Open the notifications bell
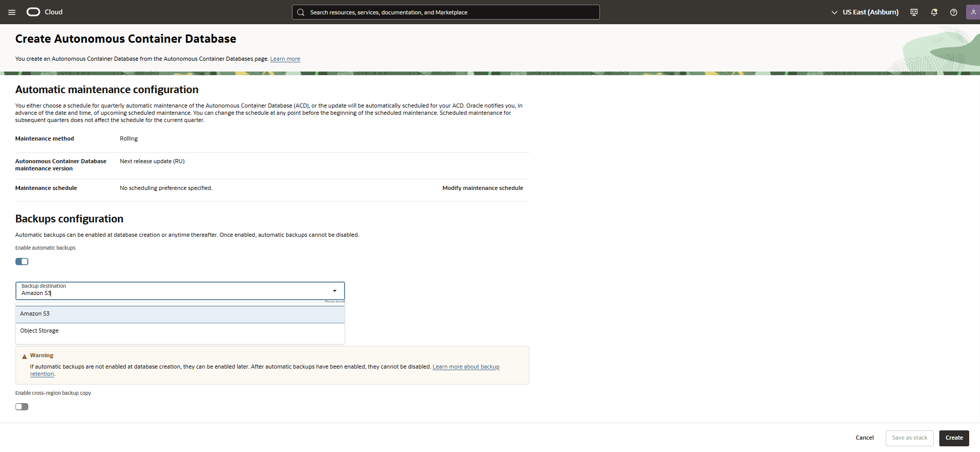980x452 pixels. [934, 12]
